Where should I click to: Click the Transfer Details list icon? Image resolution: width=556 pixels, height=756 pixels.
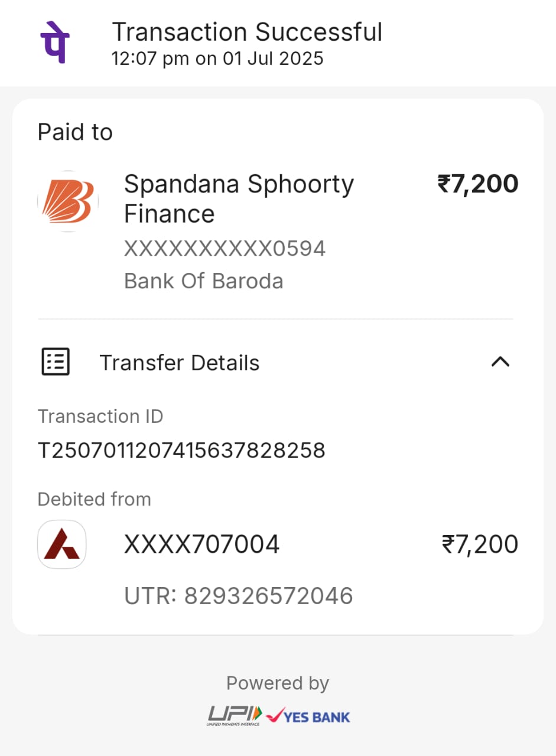[56, 362]
